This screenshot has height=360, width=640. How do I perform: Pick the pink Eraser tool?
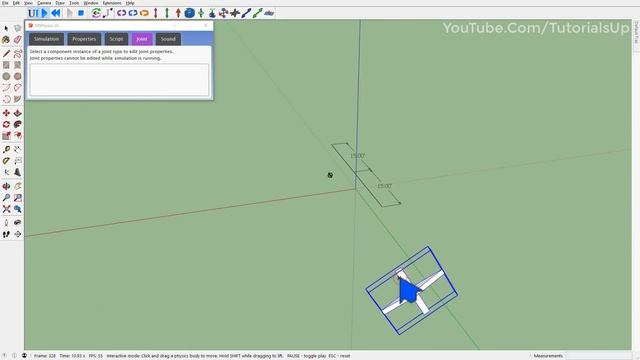point(18,40)
